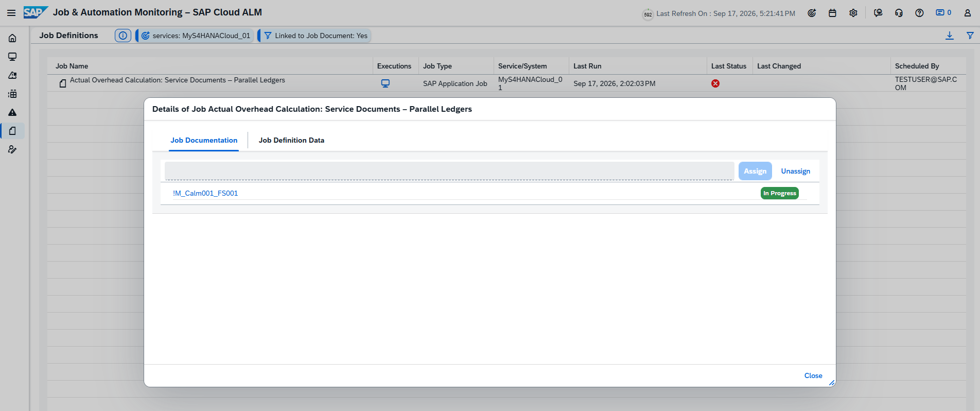980x411 pixels.
Task: Click the Assign button
Action: coord(755,171)
